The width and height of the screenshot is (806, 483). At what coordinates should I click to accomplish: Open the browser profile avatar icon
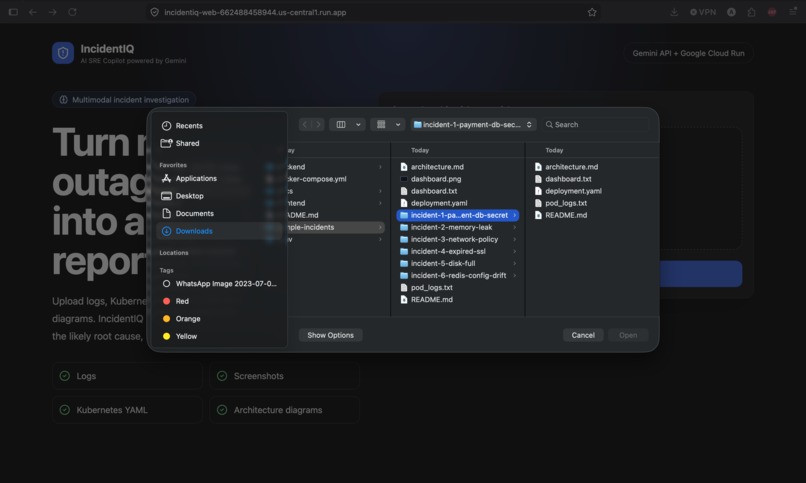point(731,12)
